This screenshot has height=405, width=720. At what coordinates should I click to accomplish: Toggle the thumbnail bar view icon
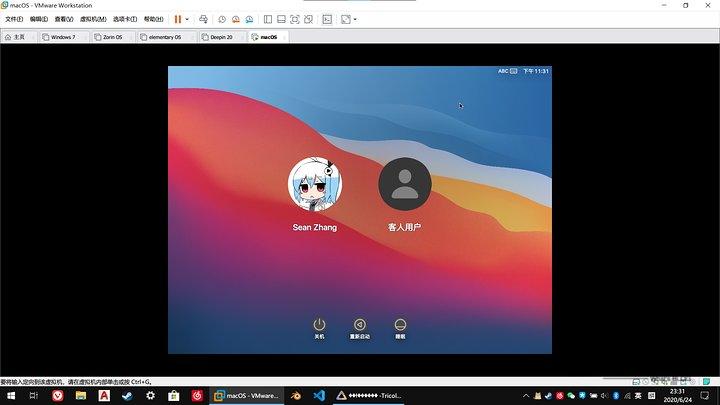[281, 19]
